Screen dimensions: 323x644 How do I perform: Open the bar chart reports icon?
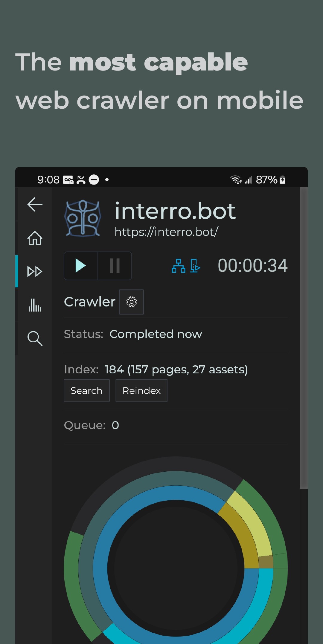[35, 305]
